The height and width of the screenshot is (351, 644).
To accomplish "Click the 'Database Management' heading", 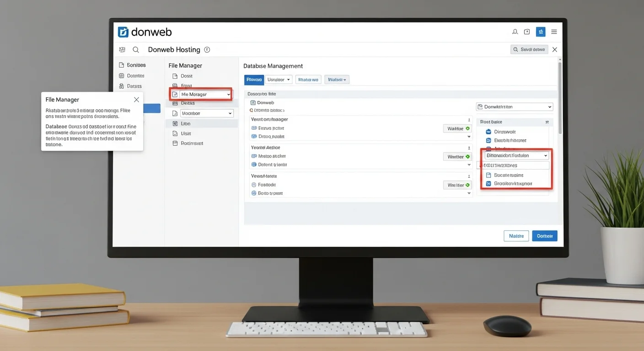I will pyautogui.click(x=273, y=66).
